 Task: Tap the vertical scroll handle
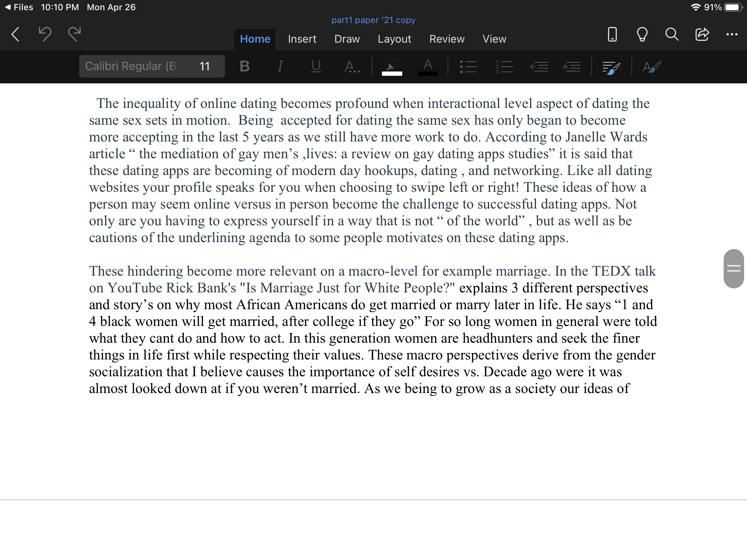click(734, 269)
